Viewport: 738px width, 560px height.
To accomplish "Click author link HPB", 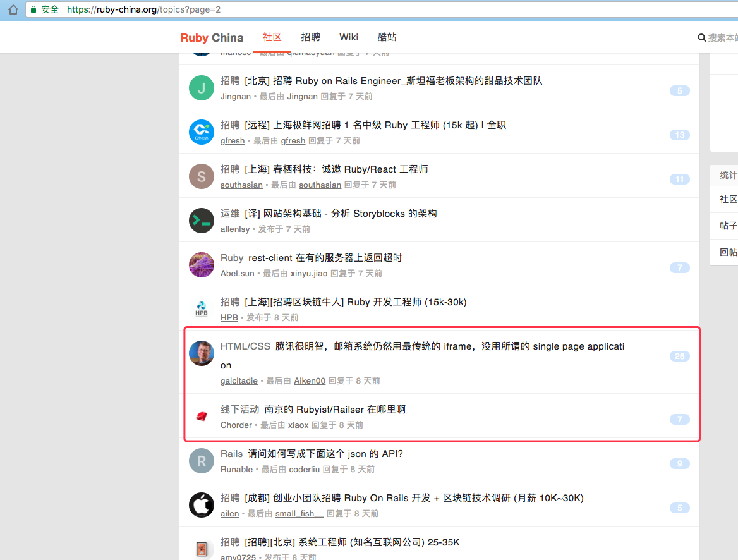I will tap(229, 318).
